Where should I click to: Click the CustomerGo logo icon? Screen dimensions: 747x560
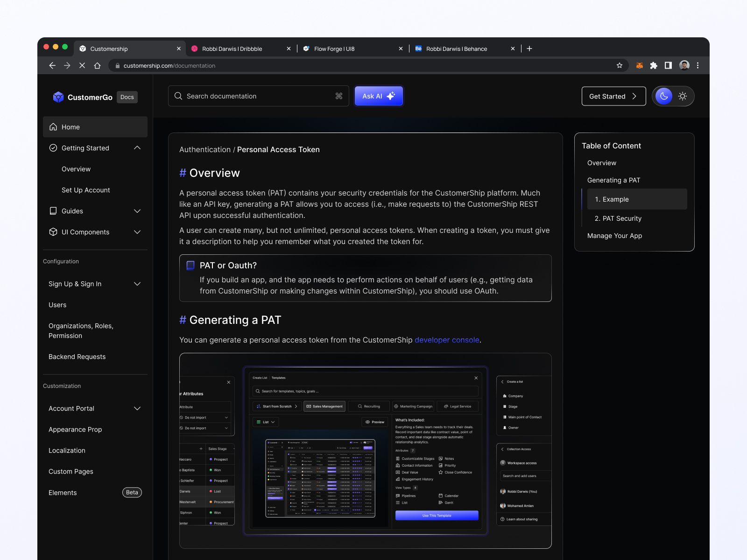58,97
